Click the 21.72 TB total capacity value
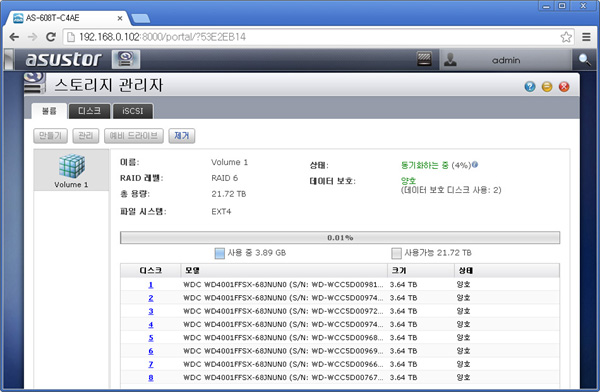This screenshot has width=600, height=392. pos(229,194)
